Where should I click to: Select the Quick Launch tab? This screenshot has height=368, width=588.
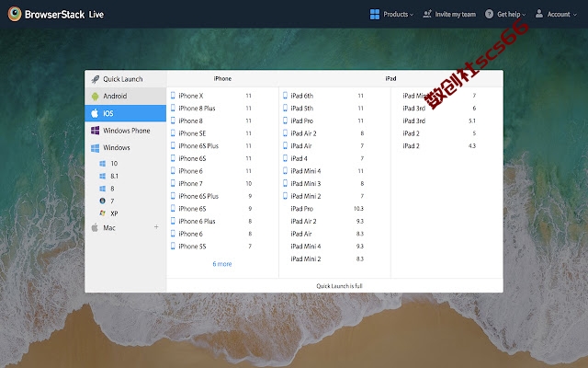pyautogui.click(x=125, y=79)
